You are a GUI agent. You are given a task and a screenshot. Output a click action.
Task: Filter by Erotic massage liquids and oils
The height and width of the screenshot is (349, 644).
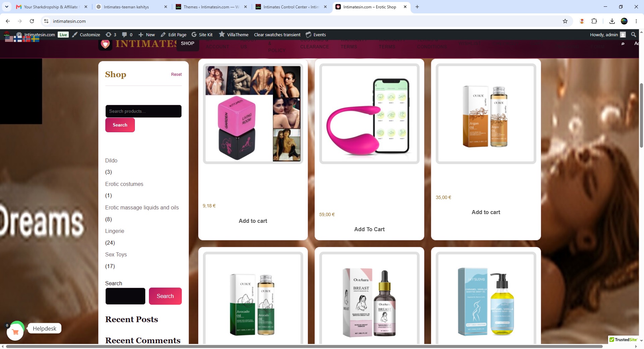pos(142,207)
